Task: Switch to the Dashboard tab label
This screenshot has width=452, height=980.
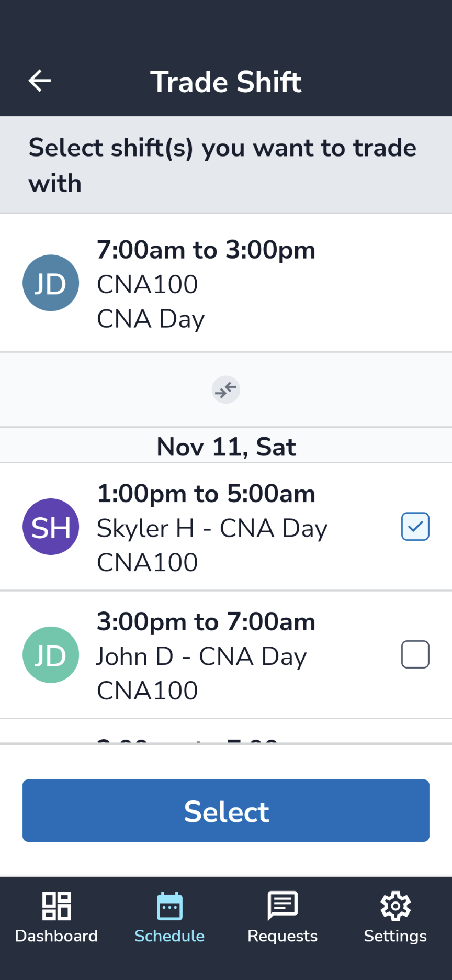Action: click(x=56, y=936)
